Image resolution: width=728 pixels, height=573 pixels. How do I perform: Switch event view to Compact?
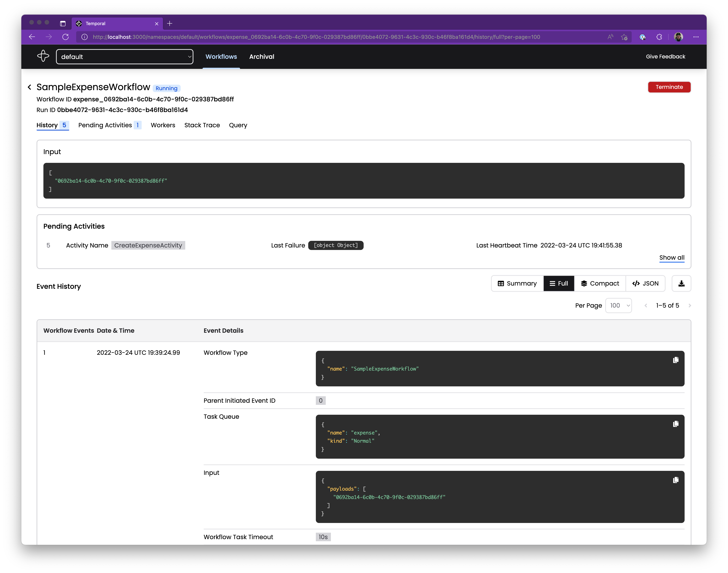pos(600,283)
